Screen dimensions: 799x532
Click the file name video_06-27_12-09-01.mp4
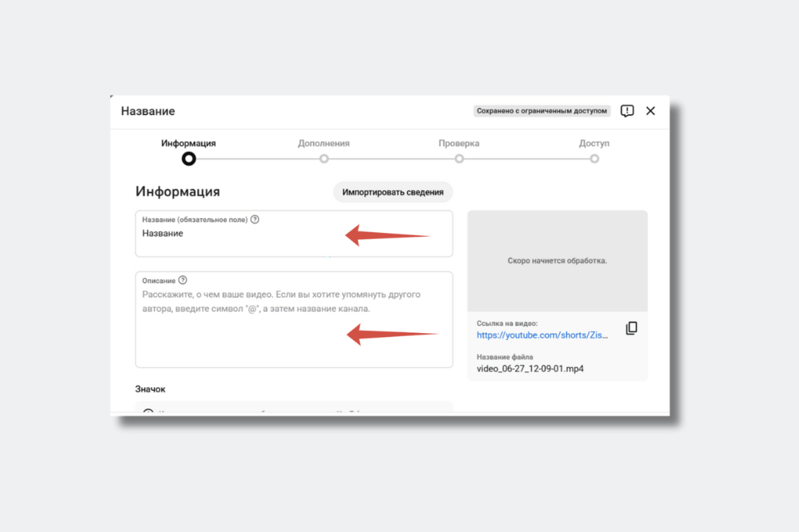530,369
